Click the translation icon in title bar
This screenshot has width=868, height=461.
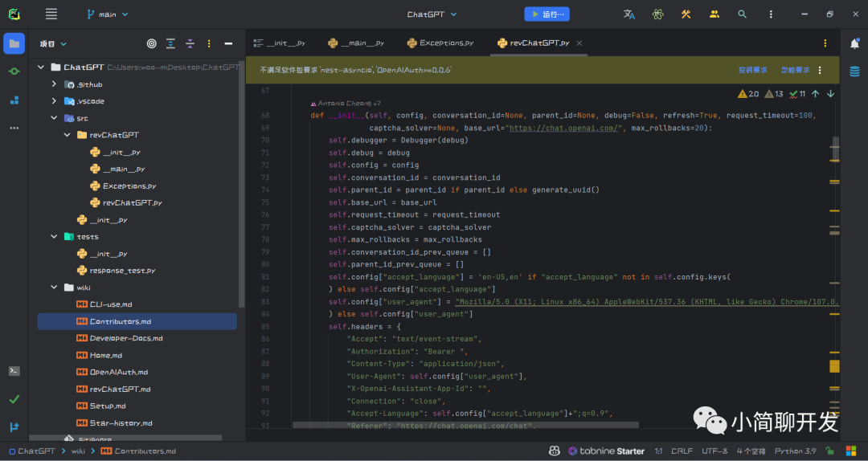629,14
